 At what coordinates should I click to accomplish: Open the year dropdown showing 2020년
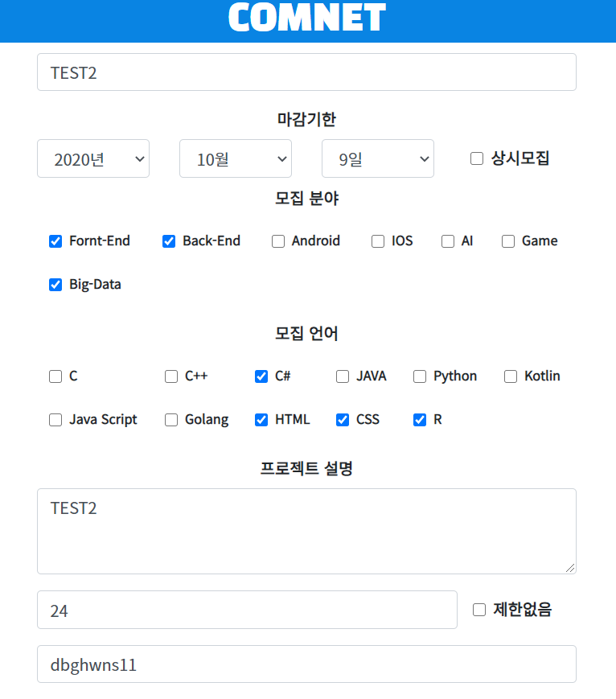93,158
